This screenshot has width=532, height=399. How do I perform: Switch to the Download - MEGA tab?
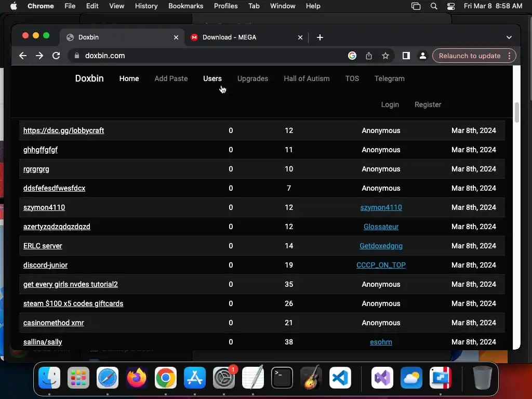coord(246,37)
